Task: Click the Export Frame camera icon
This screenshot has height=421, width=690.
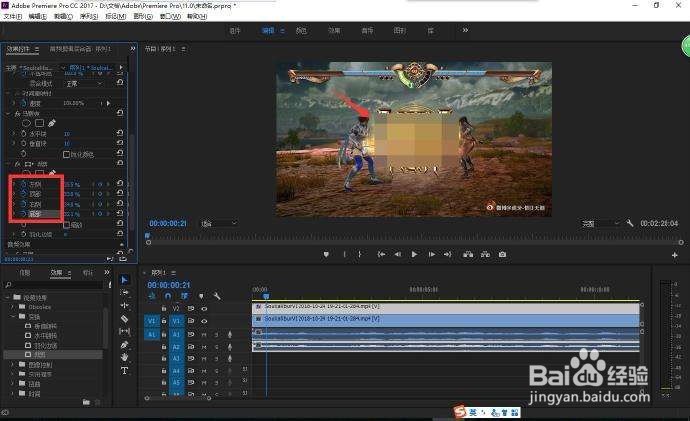Action: click(x=503, y=254)
